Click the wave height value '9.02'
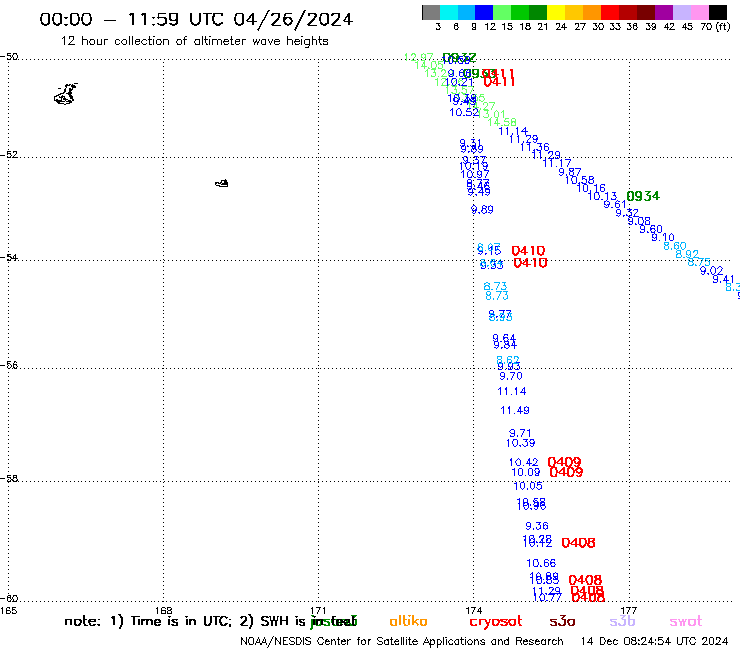Screen dimensions: 740x650 [x=711, y=271]
